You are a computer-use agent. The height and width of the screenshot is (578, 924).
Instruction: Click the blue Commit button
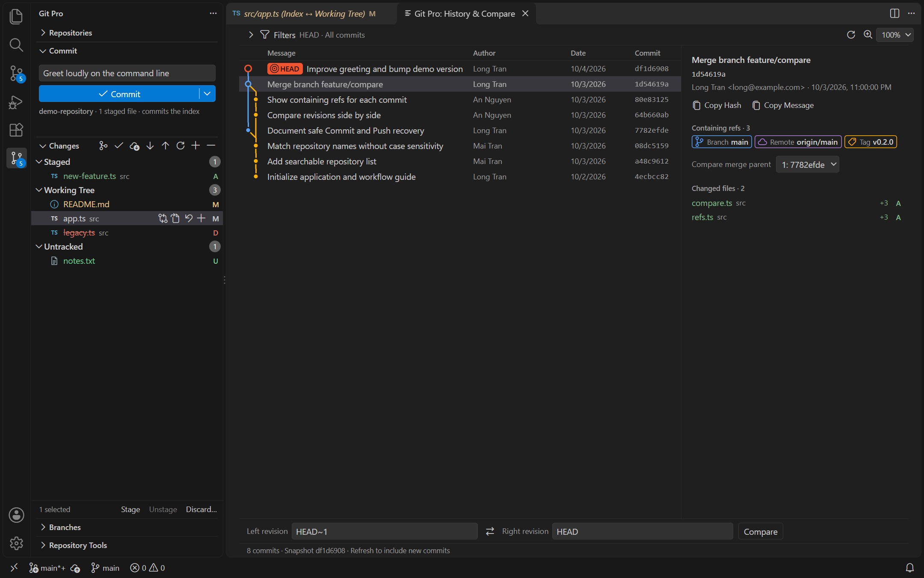(x=119, y=94)
